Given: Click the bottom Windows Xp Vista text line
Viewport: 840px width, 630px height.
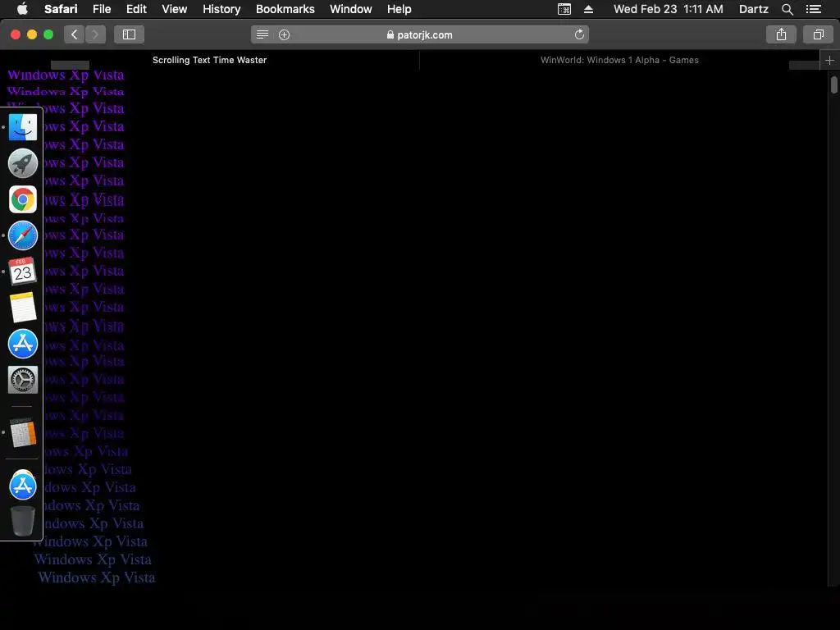Looking at the screenshot, I should (97, 577).
